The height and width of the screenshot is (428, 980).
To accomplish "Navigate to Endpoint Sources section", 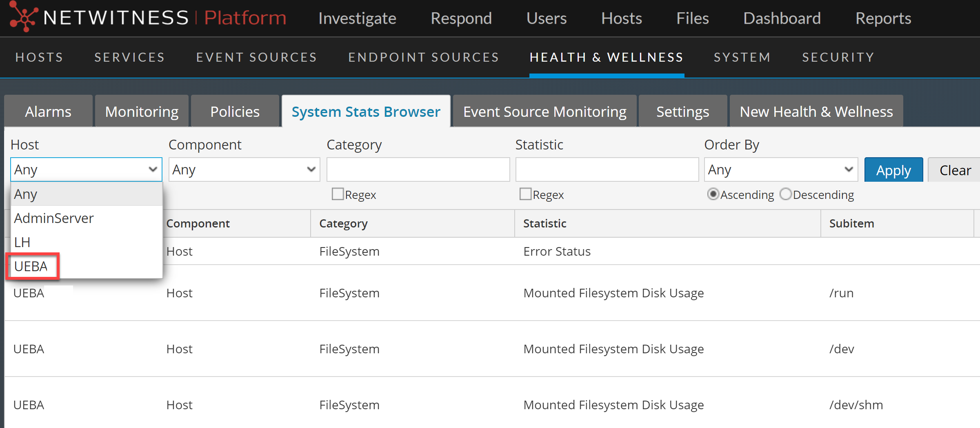I will (423, 57).
